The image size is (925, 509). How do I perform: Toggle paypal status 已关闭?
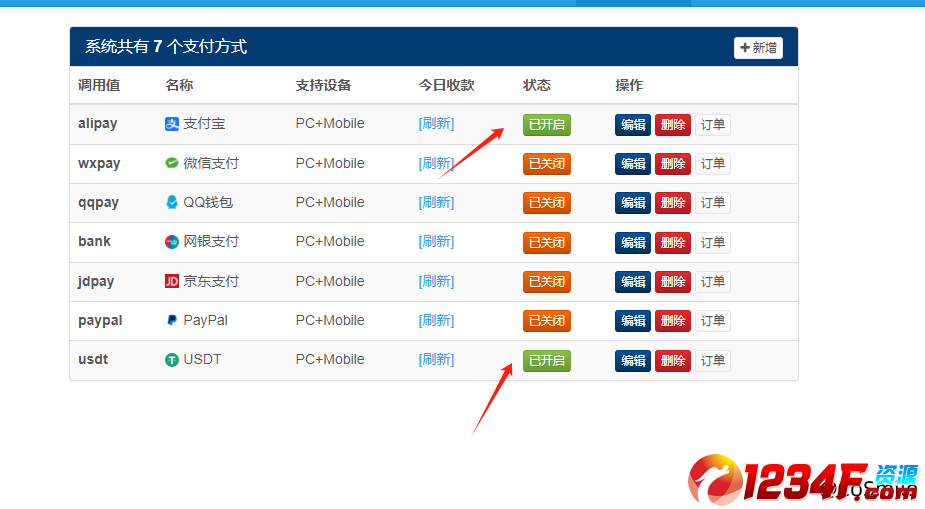[547, 321]
